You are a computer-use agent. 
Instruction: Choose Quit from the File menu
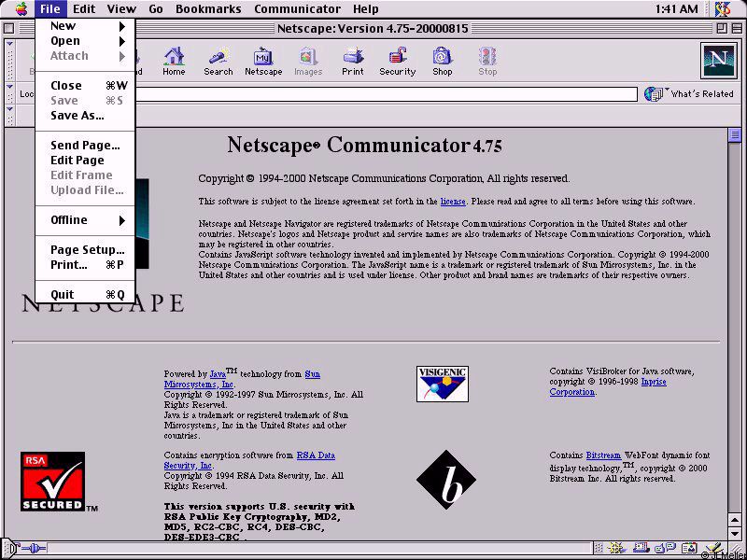click(86, 295)
